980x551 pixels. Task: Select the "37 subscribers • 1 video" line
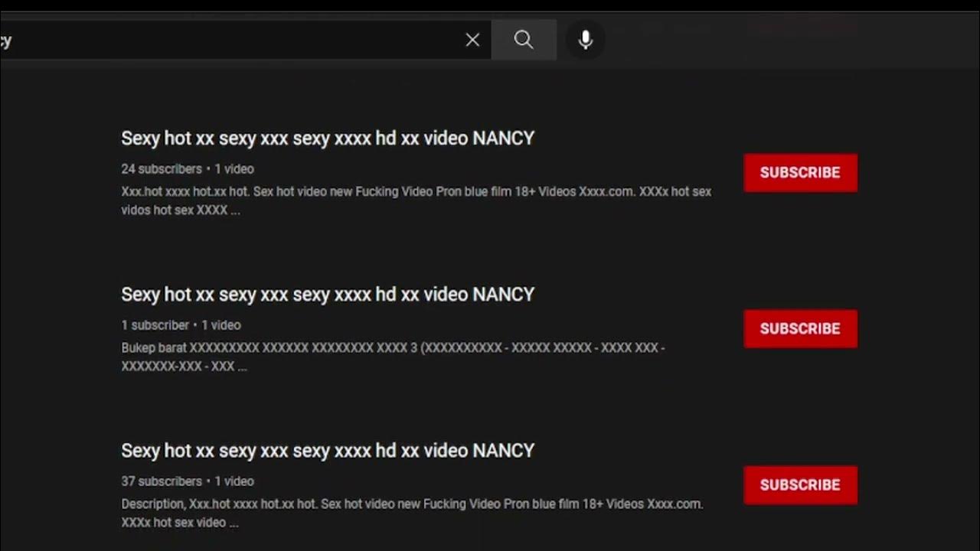(x=188, y=481)
